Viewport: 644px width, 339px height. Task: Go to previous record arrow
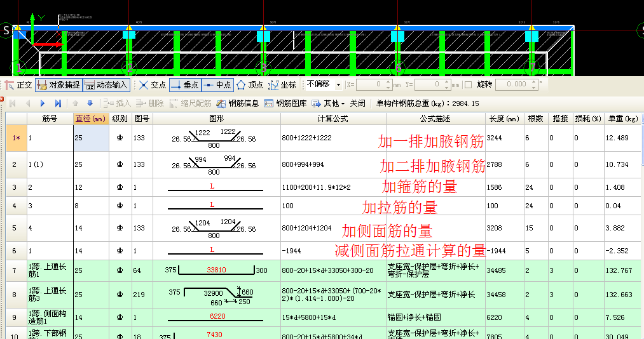point(28,103)
